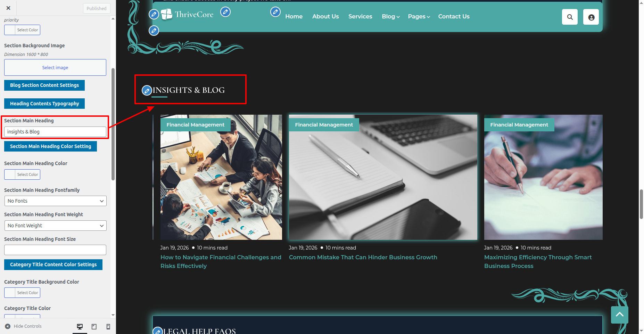Toggle Hide Controls

[x=23, y=326]
